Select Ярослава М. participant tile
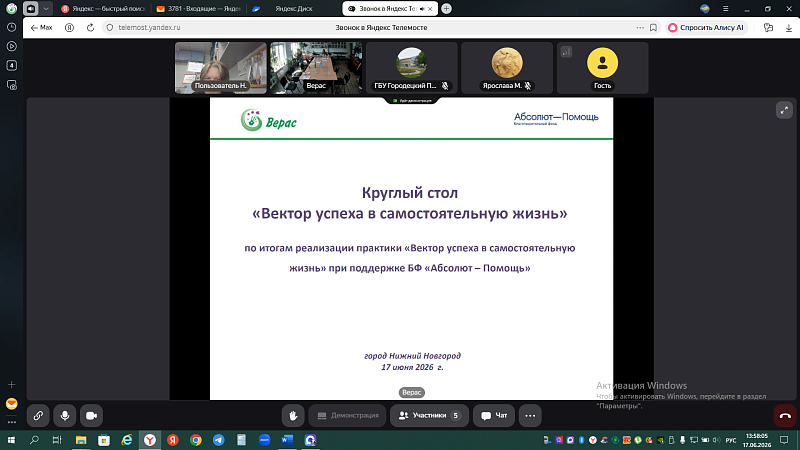The width and height of the screenshot is (800, 450). pyautogui.click(x=507, y=68)
